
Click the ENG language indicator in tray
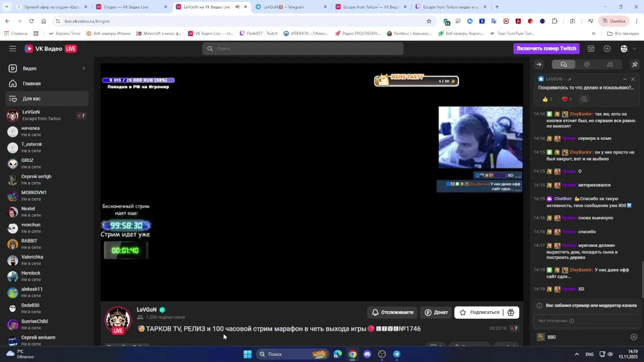click(x=589, y=354)
